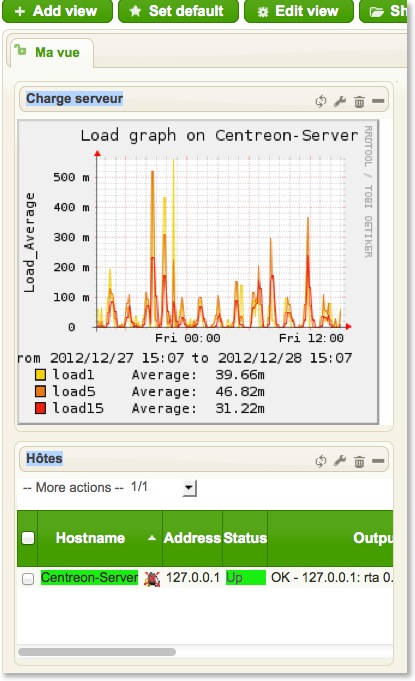The image size is (415, 681).
Task: Open the Centreon-Server host link
Action: (89, 578)
